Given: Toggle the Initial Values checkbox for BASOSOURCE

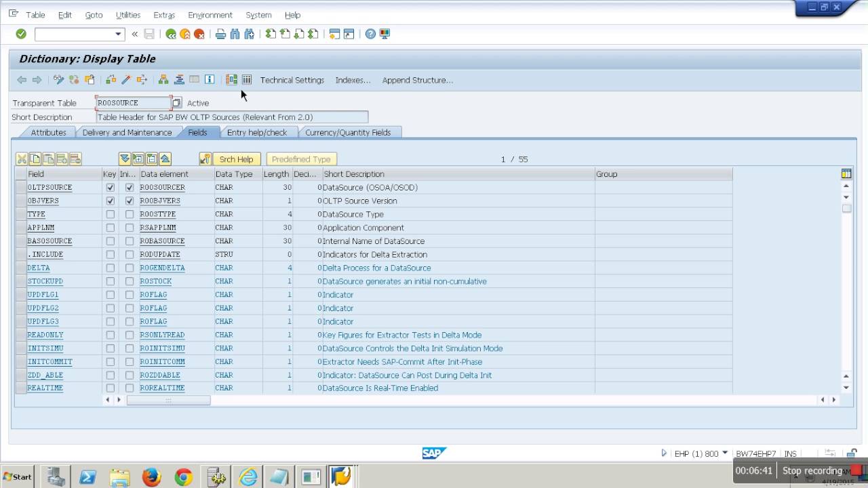Looking at the screenshot, I should pyautogui.click(x=129, y=241).
